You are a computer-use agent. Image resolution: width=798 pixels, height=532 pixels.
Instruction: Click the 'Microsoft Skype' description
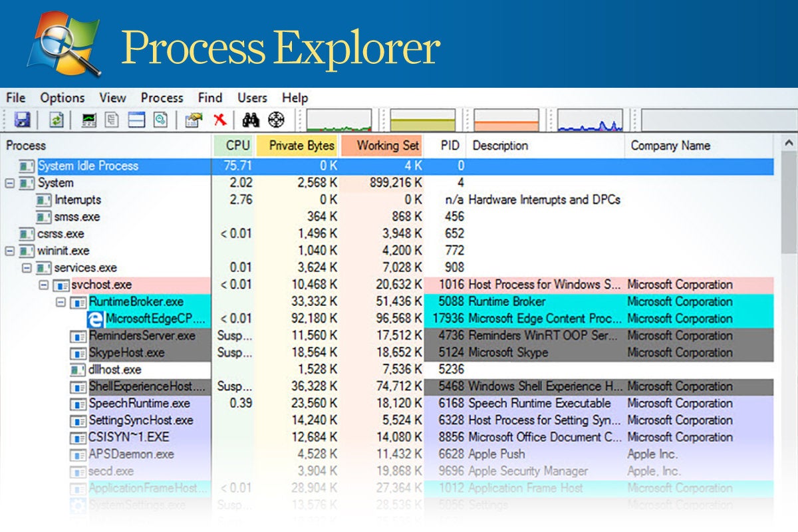(x=508, y=352)
